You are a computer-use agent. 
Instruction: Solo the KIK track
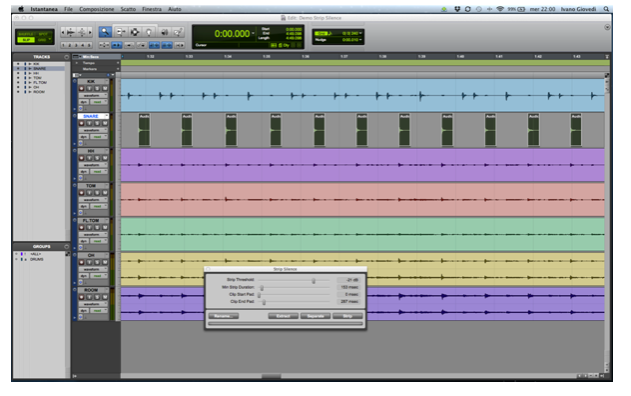tap(97, 89)
